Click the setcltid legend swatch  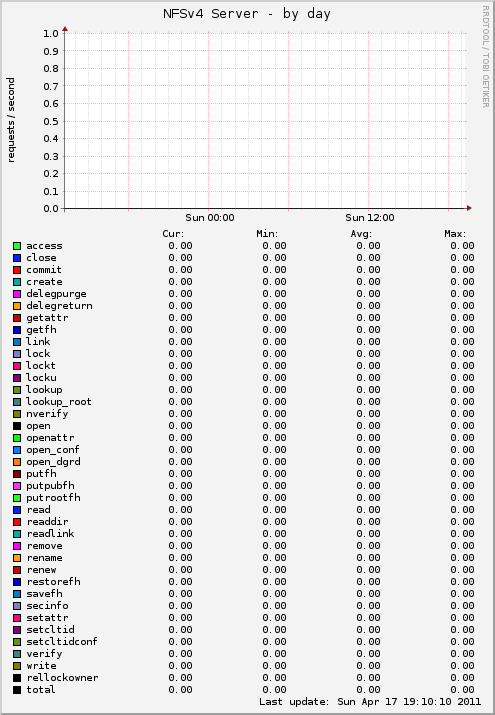[17, 630]
